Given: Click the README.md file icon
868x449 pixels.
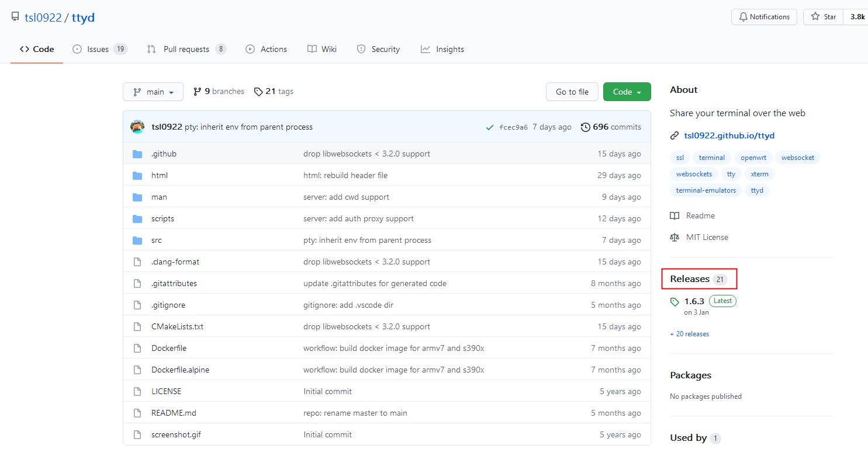Looking at the screenshot, I should (x=137, y=413).
